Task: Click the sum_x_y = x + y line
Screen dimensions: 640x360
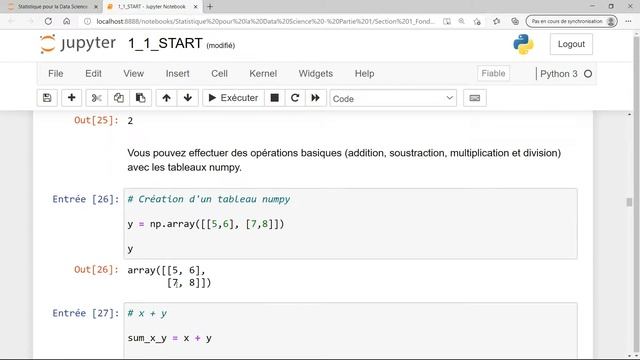Action: click(x=169, y=338)
